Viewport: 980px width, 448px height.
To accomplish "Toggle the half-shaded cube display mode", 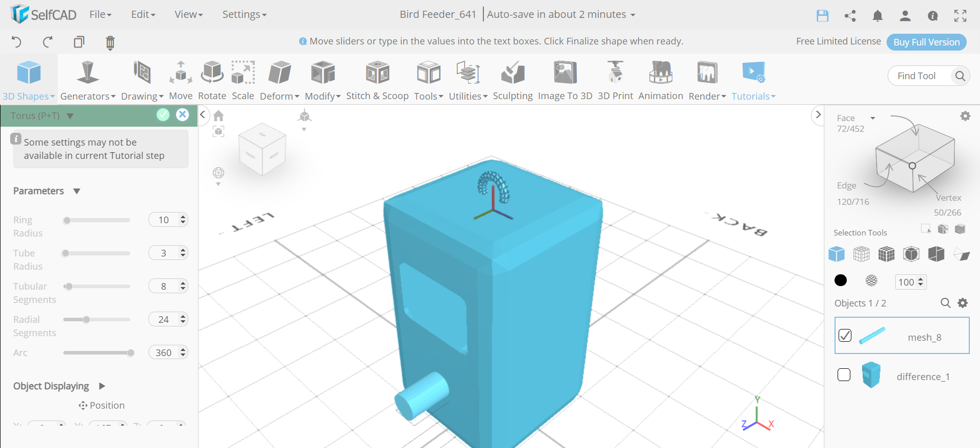I will coord(936,254).
